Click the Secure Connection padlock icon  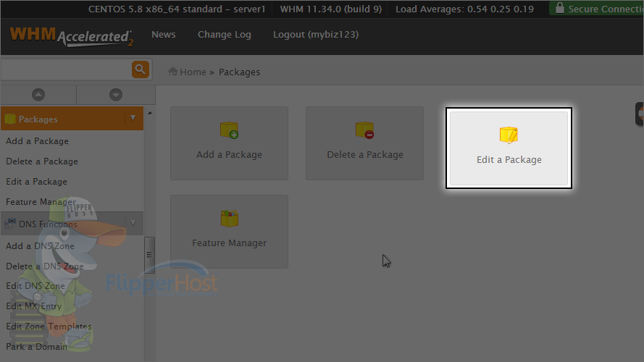559,8
